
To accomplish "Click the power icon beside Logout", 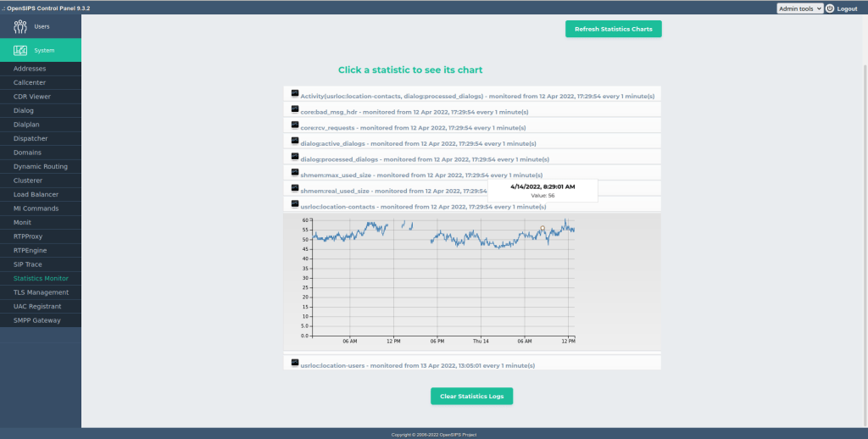I will pos(830,8).
